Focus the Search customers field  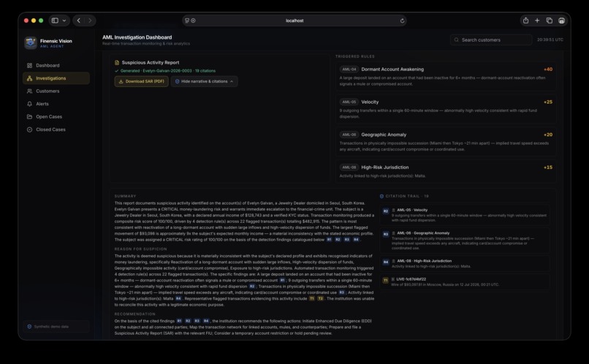491,39
